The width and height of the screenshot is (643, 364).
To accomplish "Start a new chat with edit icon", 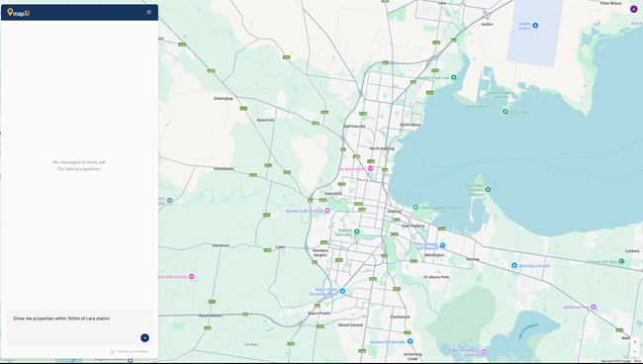I will pos(148,12).
